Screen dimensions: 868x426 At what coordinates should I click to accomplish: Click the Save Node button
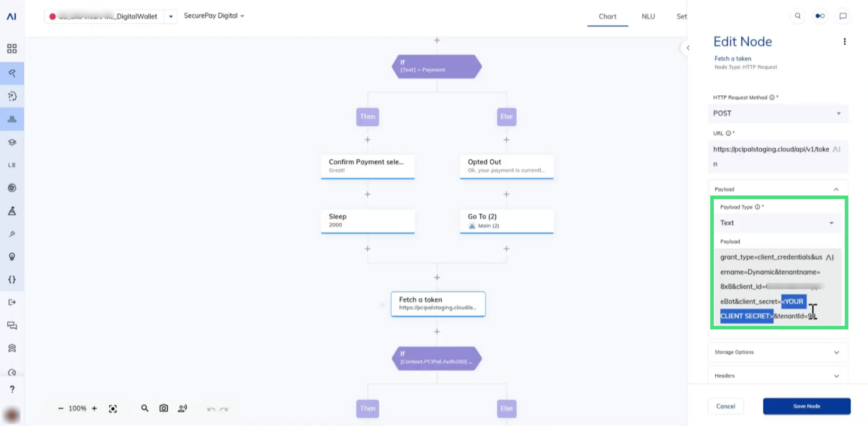pyautogui.click(x=807, y=406)
